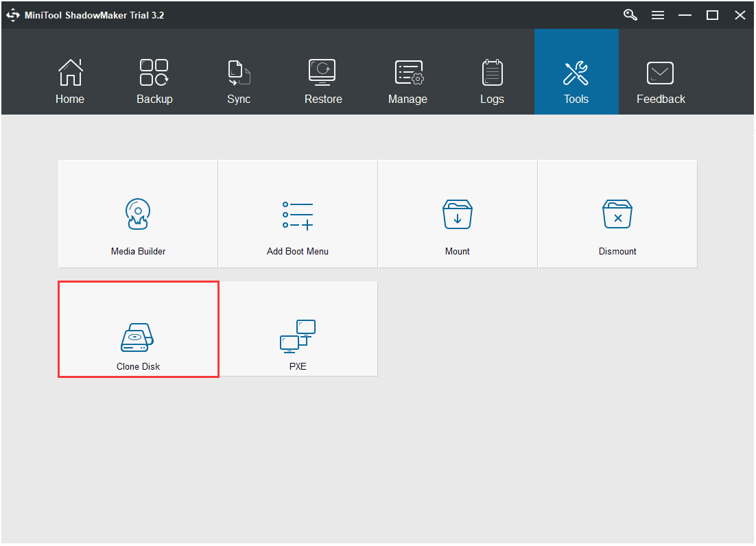Open the hamburger menu in the title bar
Image resolution: width=756 pixels, height=546 pixels.
[657, 14]
